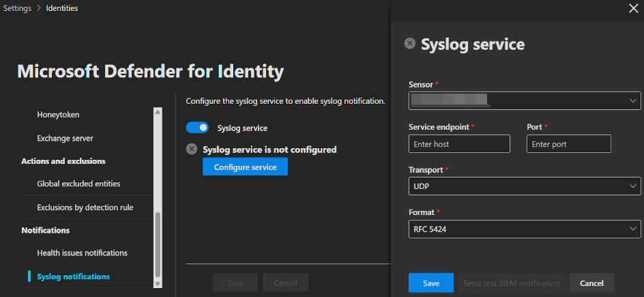644x297 pixels.
Task: Open the Sensor dropdown
Action: point(524,100)
